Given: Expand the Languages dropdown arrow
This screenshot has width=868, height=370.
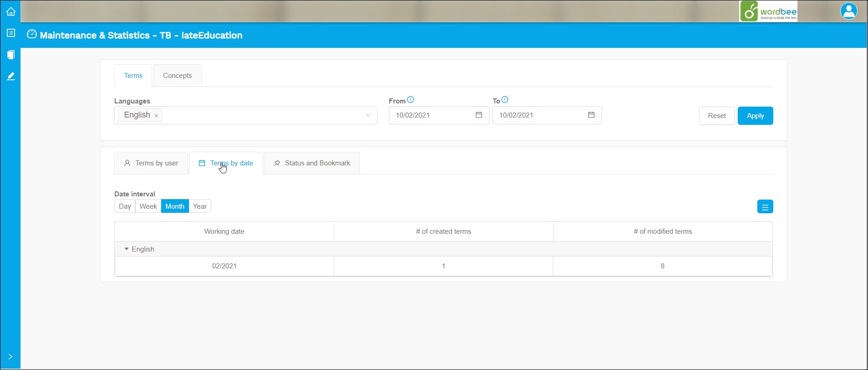Looking at the screenshot, I should (368, 115).
